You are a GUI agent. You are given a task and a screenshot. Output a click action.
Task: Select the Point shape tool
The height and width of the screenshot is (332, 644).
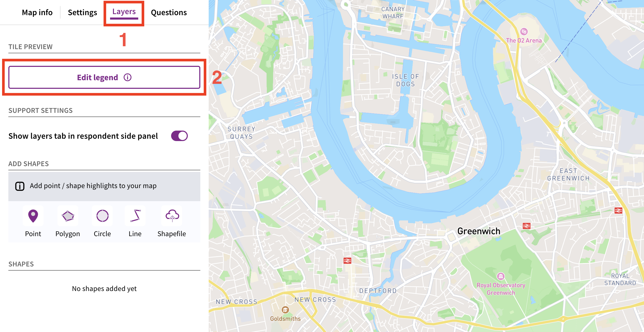coord(33,216)
